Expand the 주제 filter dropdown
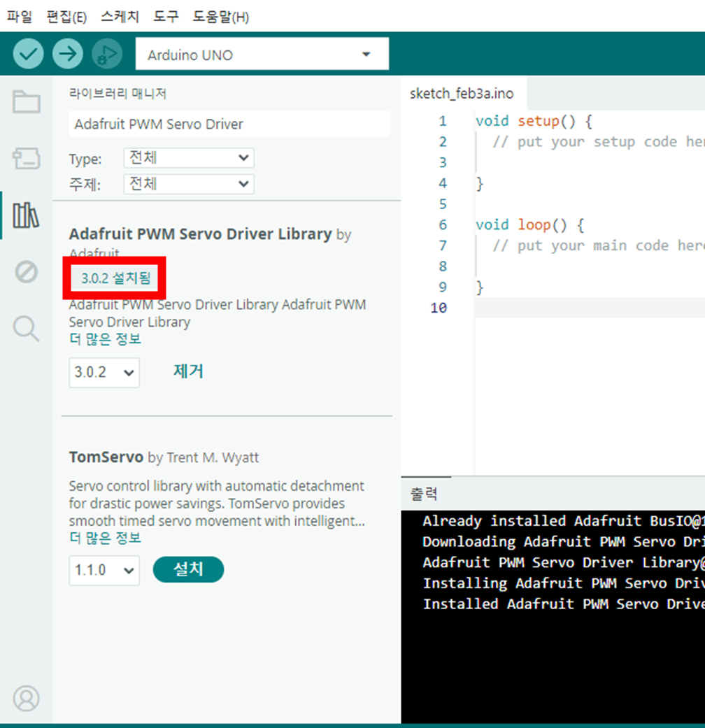705x728 pixels. click(189, 184)
